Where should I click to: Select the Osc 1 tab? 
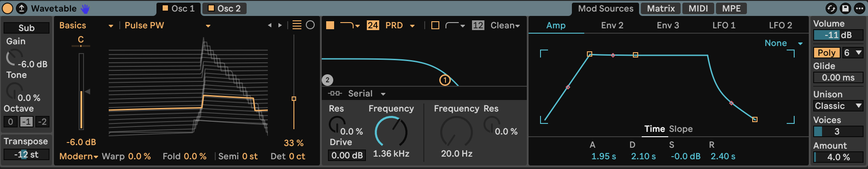click(179, 8)
